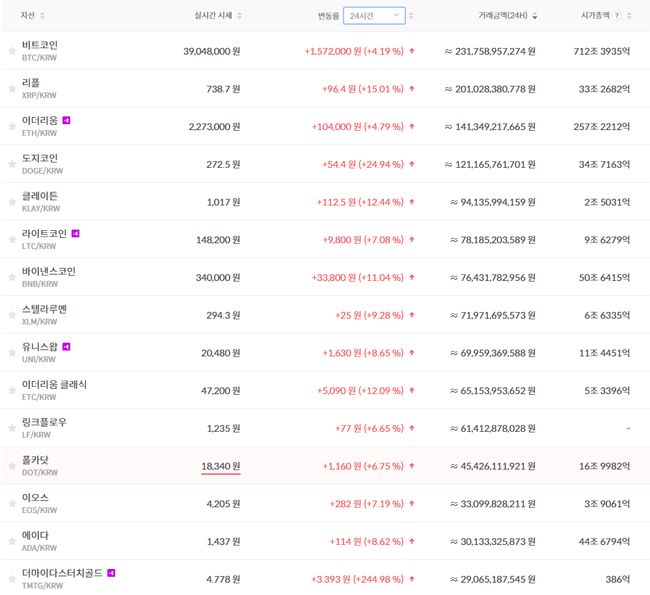Click the sort arrow next to 거래금액(24H)
650x595 pixels.
(x=535, y=16)
